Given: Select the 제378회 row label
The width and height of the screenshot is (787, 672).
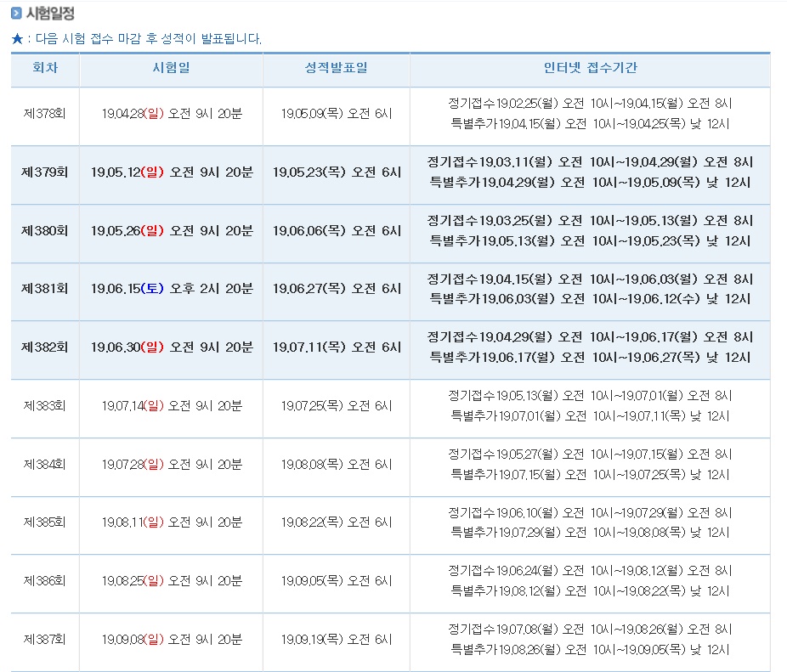Looking at the screenshot, I should (x=45, y=114).
